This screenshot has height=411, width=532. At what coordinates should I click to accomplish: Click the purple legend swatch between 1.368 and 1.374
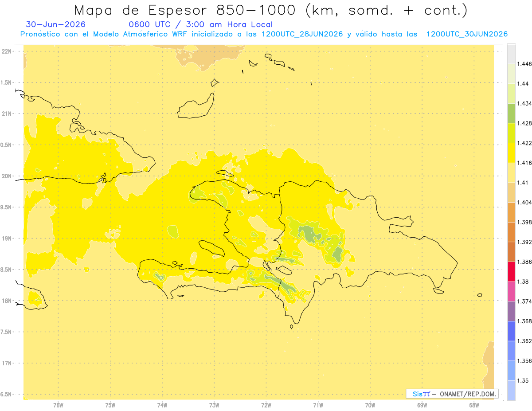pos(511,312)
